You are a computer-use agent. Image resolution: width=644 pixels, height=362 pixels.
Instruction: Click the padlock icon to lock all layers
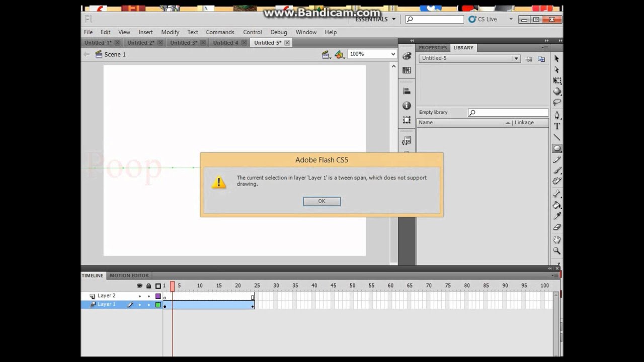tap(148, 286)
